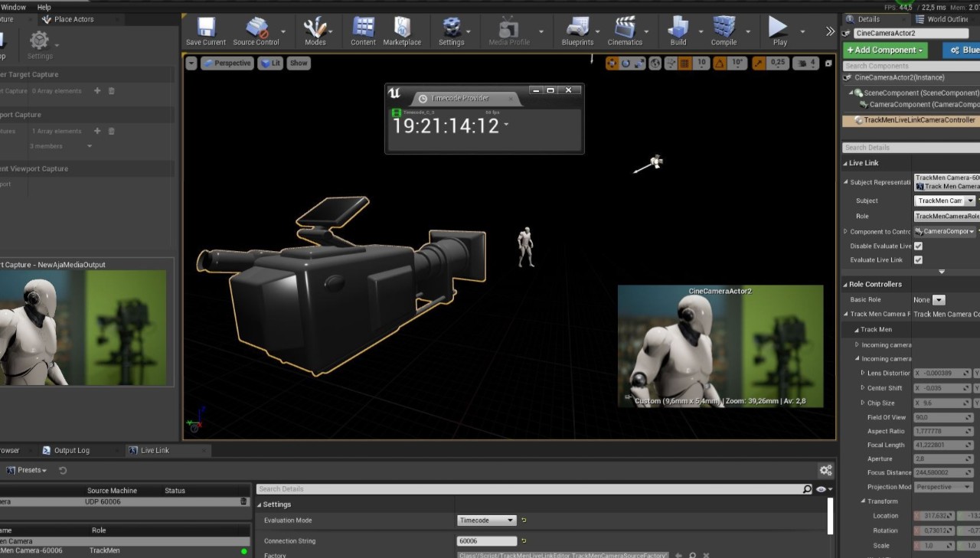Open the Marketplace from the toolbar
The width and height of the screenshot is (980, 558).
(x=402, y=28)
